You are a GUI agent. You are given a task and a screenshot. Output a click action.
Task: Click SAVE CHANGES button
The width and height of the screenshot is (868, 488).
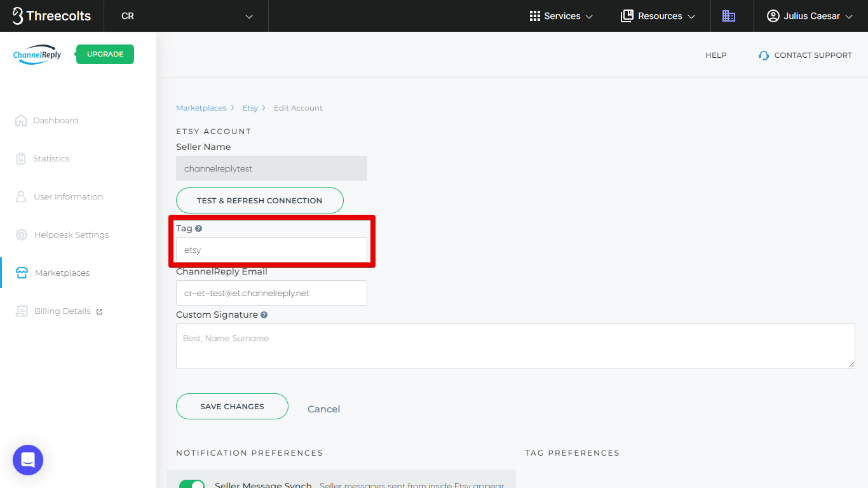point(232,407)
